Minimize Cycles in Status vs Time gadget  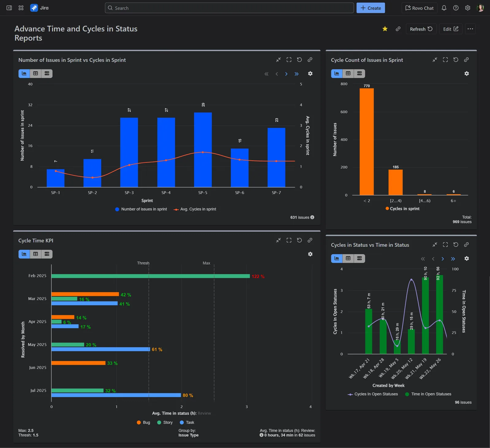pos(435,245)
